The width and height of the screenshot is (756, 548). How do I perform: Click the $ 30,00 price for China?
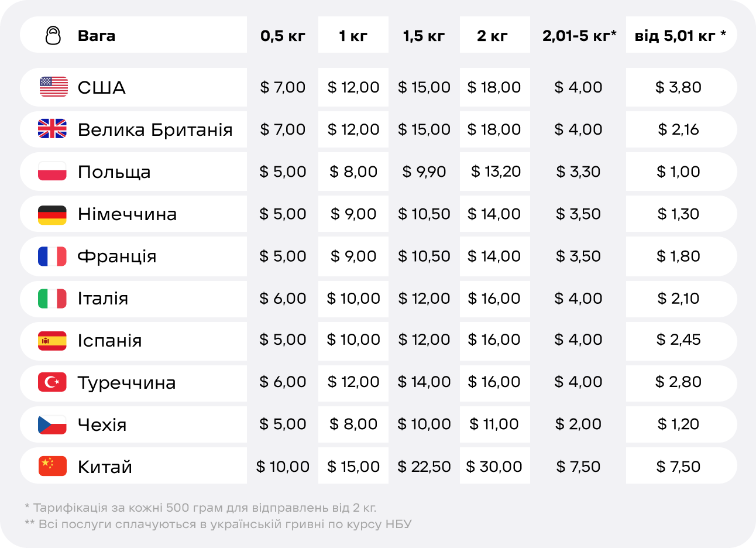(494, 467)
